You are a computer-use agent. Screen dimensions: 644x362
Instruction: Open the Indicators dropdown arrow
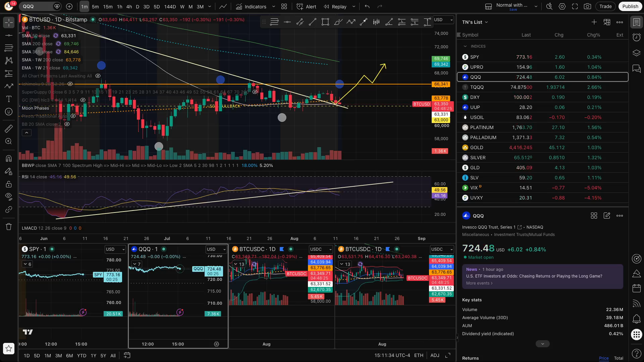tap(273, 6)
